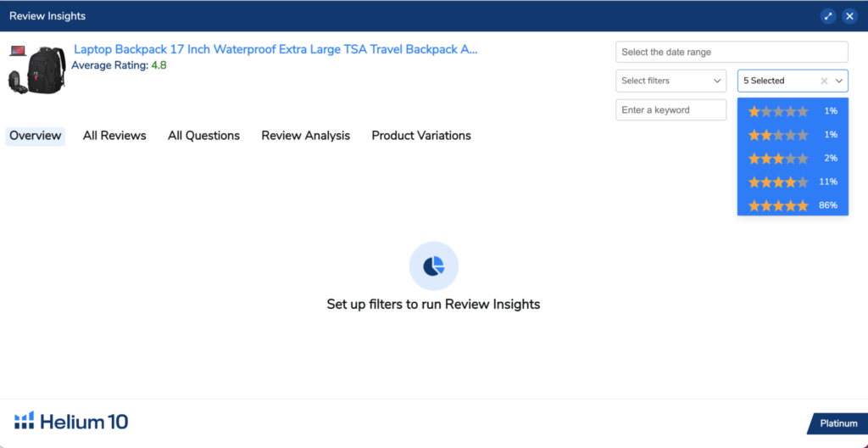This screenshot has height=448, width=868.
Task: Open the Laptop Backpack product link
Action: tap(275, 49)
